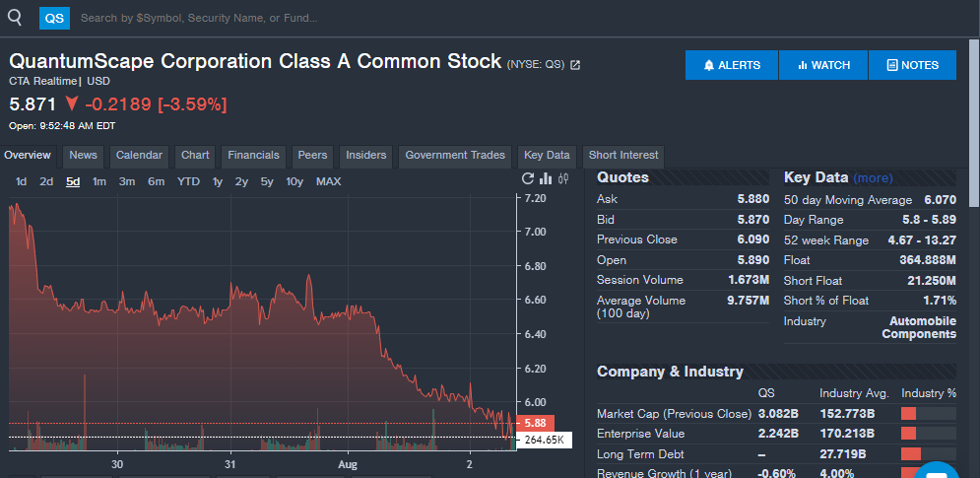Viewport: 980px width, 478px height.
Task: Click the Long Term Debt industry percent bar
Action: [928, 454]
